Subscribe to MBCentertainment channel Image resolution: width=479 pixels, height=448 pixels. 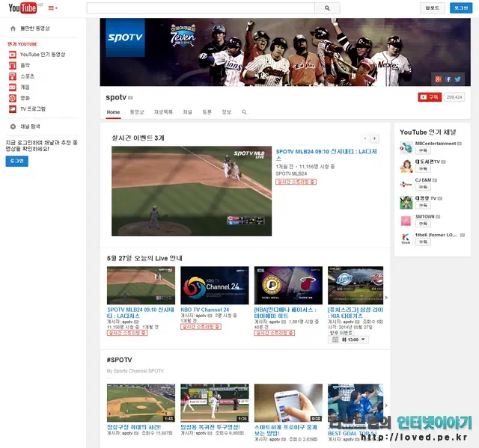tap(424, 150)
